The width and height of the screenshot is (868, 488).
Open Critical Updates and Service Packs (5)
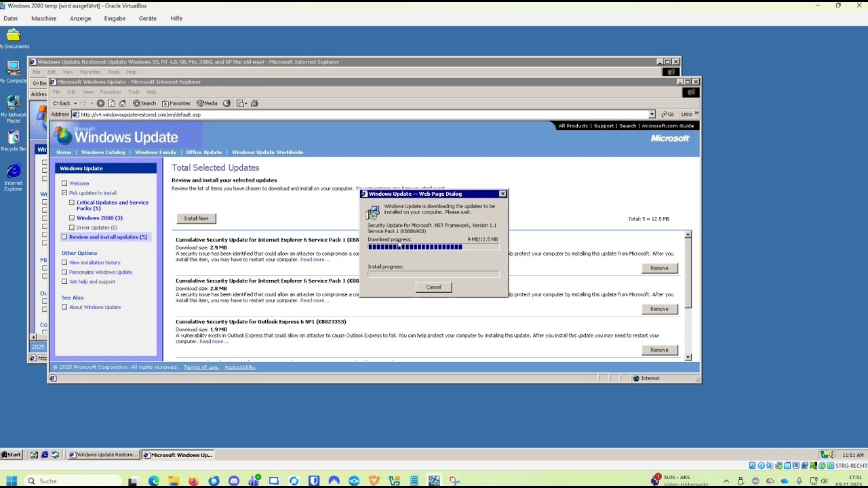click(113, 205)
